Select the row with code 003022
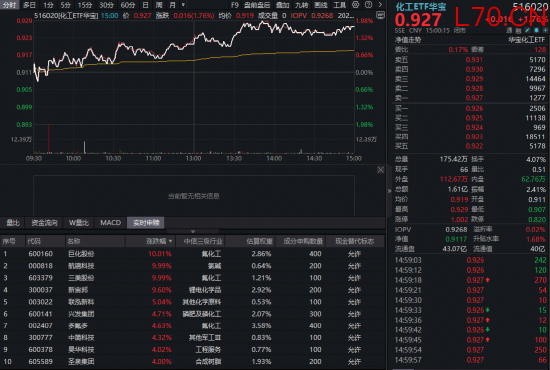The image size is (550, 370). [192, 302]
